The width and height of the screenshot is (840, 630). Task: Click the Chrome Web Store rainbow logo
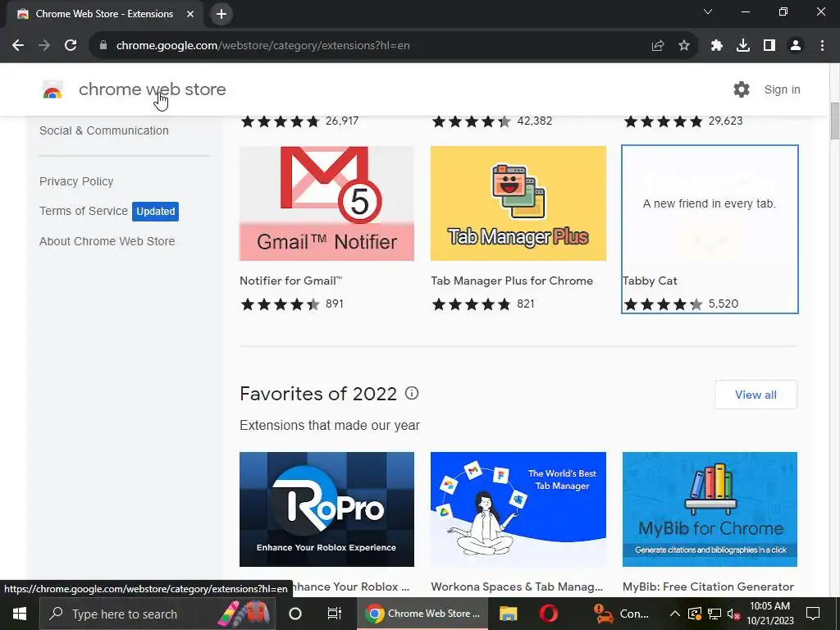pos(52,90)
